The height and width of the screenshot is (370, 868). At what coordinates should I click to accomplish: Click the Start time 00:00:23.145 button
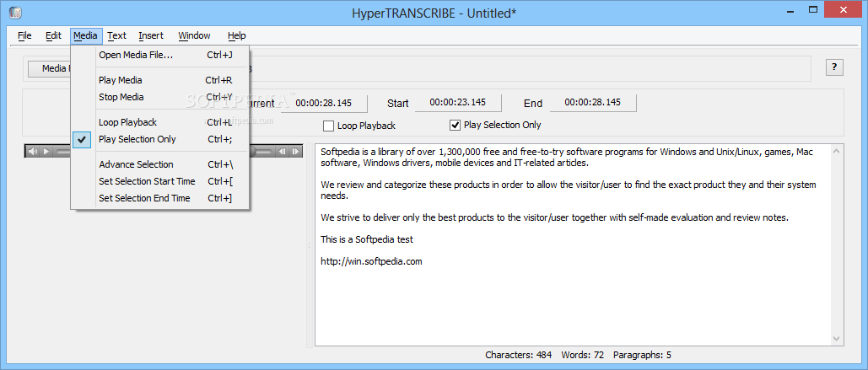458,102
